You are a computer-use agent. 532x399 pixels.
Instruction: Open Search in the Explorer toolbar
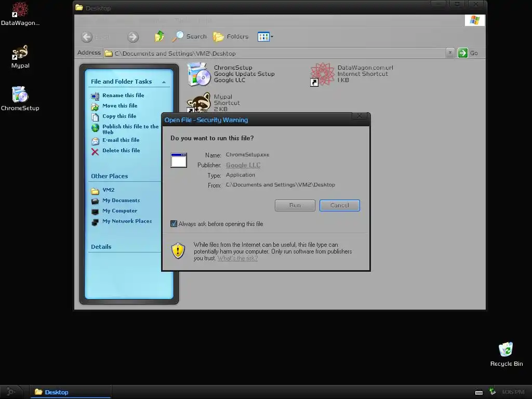[x=189, y=36]
